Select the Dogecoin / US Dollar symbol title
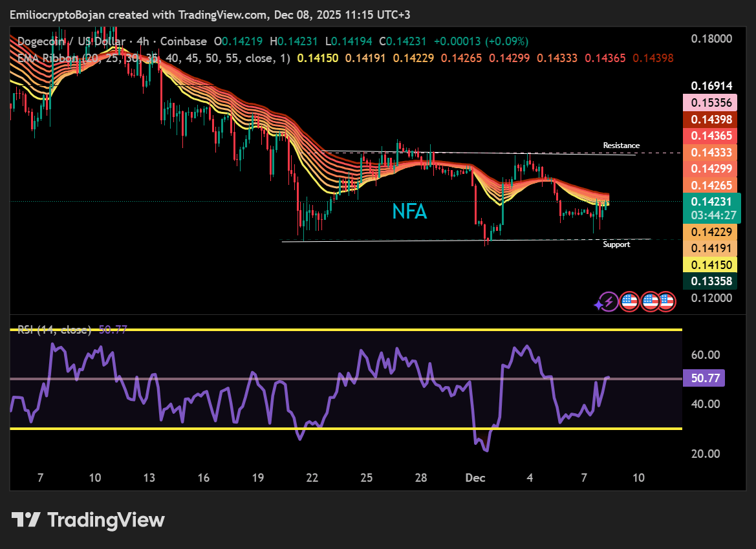This screenshot has height=549, width=756. tap(71, 41)
